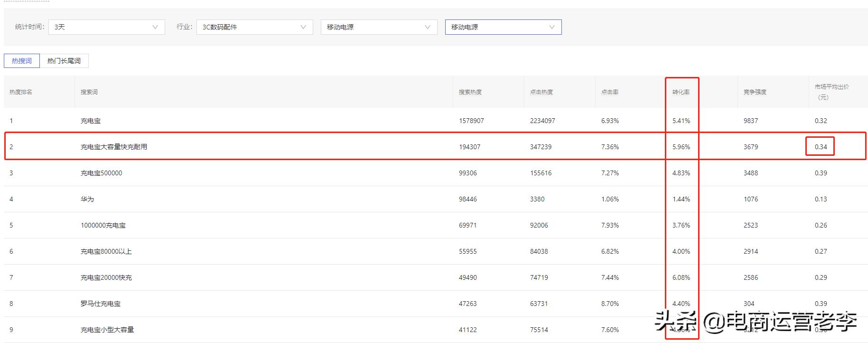
Task: Select search heat value 194307
Action: [x=469, y=147]
